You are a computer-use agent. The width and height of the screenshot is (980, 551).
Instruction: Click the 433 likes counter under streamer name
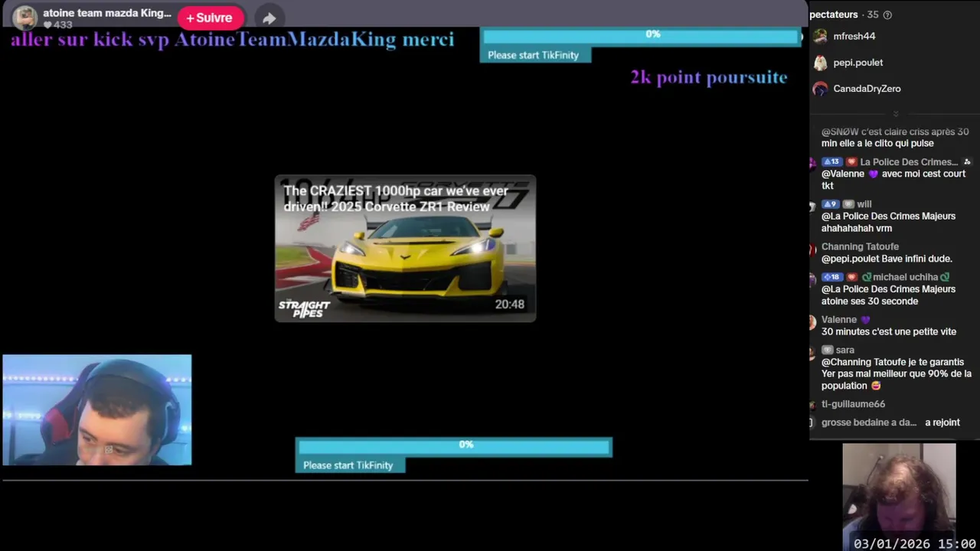tap(58, 25)
